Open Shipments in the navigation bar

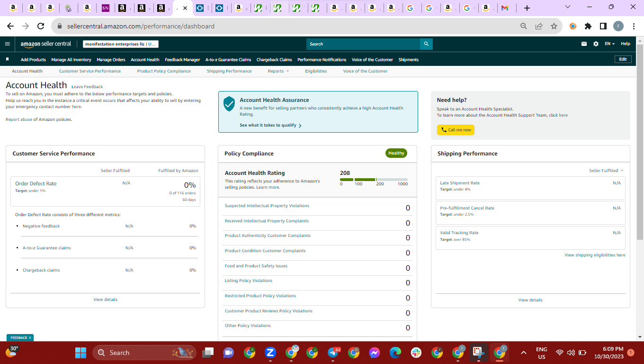[x=409, y=60]
